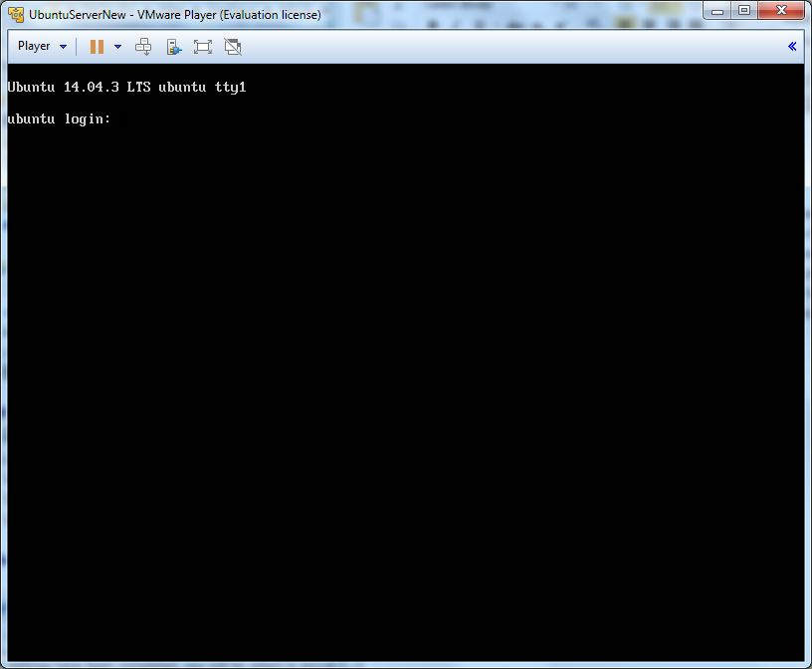Image resolution: width=812 pixels, height=669 pixels.
Task: Click the separator between Player and pause
Action: 78,46
